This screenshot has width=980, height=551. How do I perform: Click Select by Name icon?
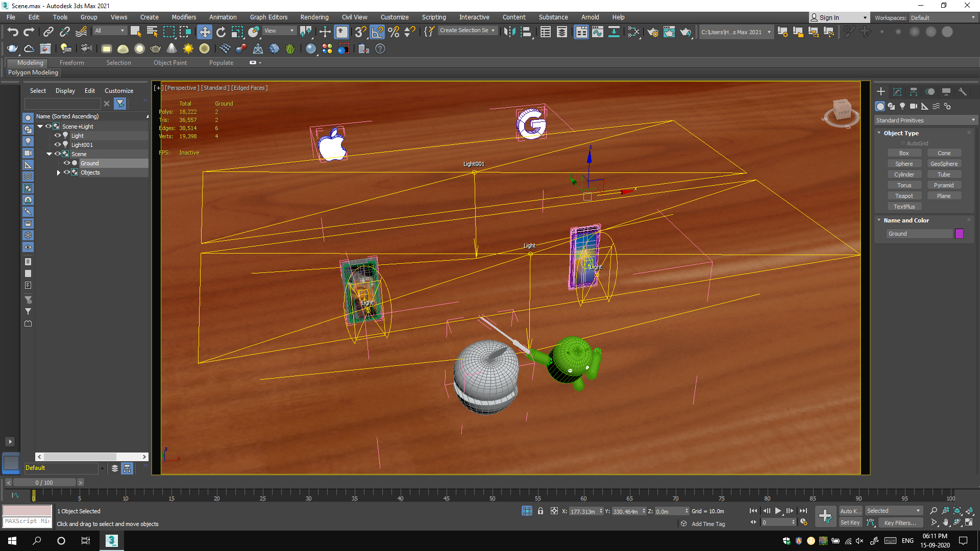pyautogui.click(x=152, y=32)
